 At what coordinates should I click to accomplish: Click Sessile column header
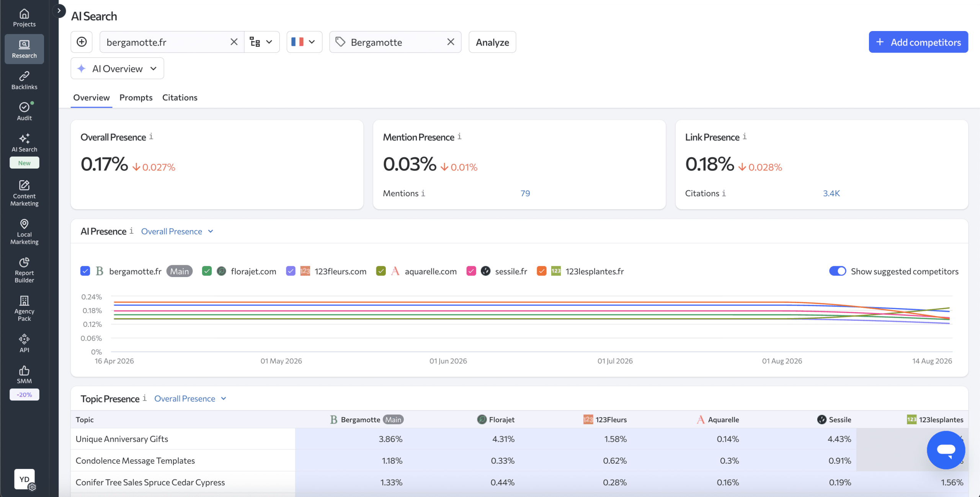tap(834, 420)
